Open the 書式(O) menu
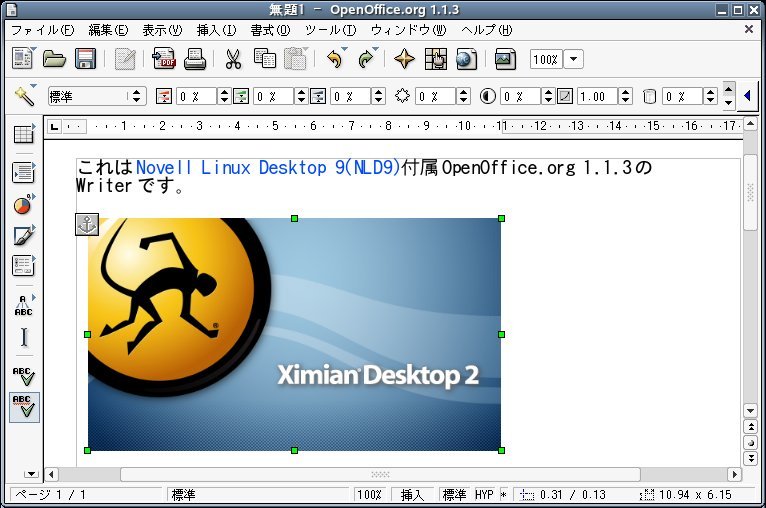The height and width of the screenshot is (508, 766). tap(270, 30)
